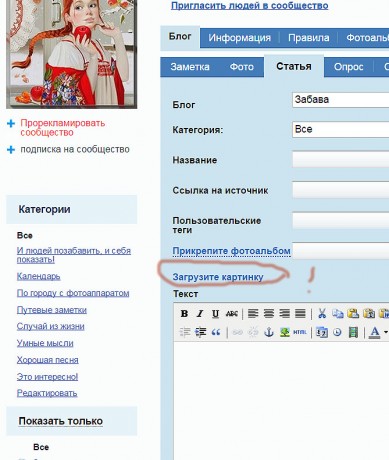Open the Умные мысли category

(45, 343)
